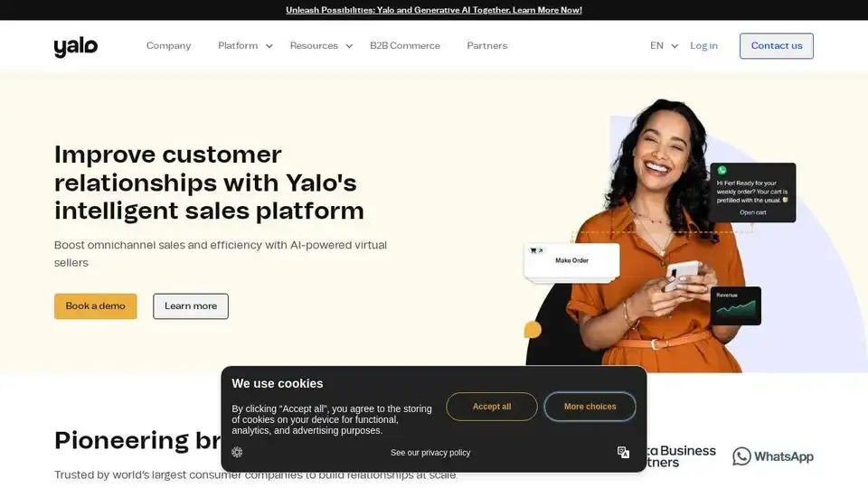Click the Learn more button
This screenshot has width=868, height=488.
pos(191,306)
